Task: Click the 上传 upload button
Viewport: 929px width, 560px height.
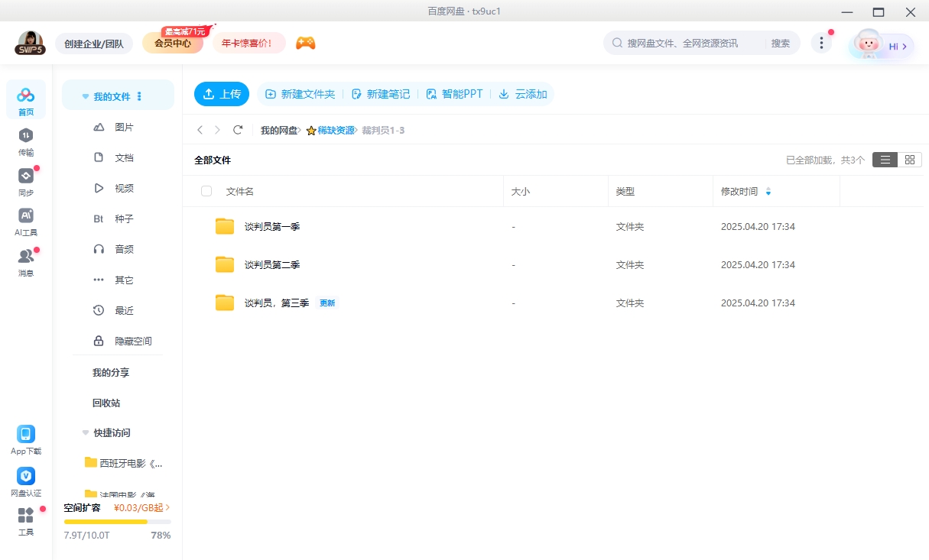Action: pos(222,93)
